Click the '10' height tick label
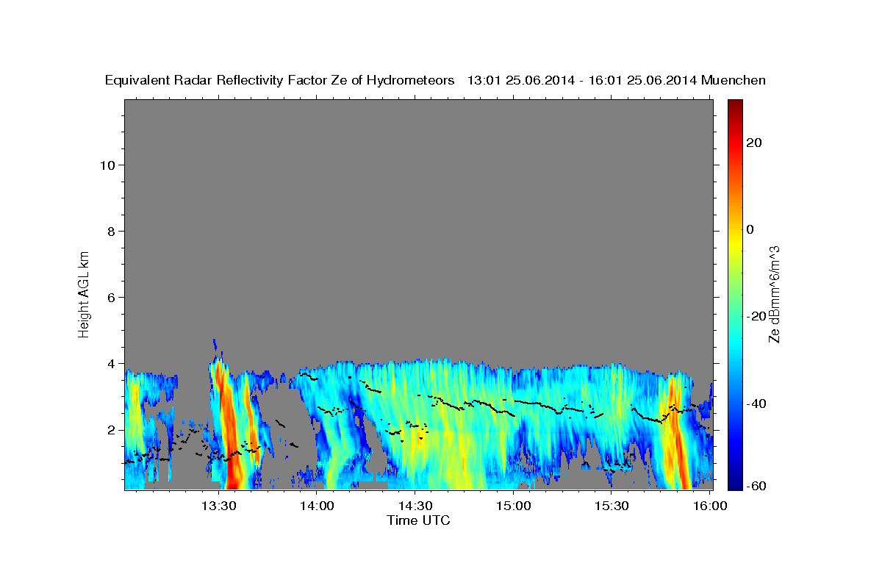882x588 pixels. tap(107, 165)
